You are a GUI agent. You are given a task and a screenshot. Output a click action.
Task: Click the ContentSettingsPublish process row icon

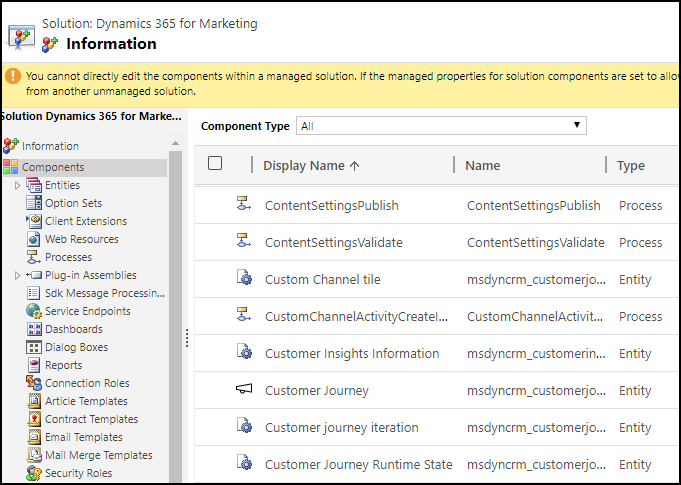pyautogui.click(x=244, y=203)
